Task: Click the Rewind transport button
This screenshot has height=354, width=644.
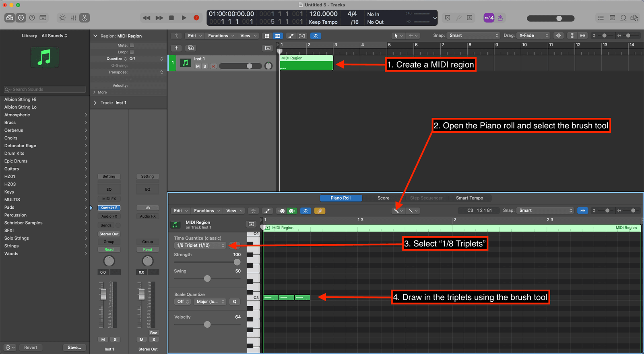Action: tap(147, 18)
